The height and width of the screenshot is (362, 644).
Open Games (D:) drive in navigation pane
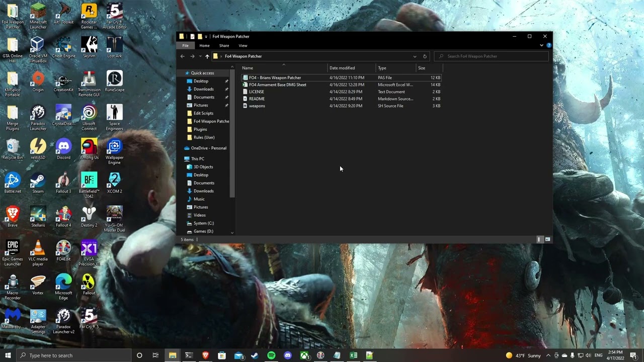click(200, 231)
